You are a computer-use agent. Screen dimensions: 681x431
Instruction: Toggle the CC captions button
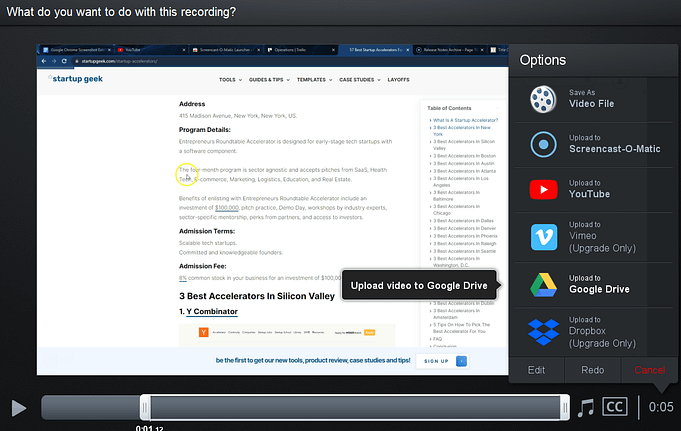coord(615,407)
